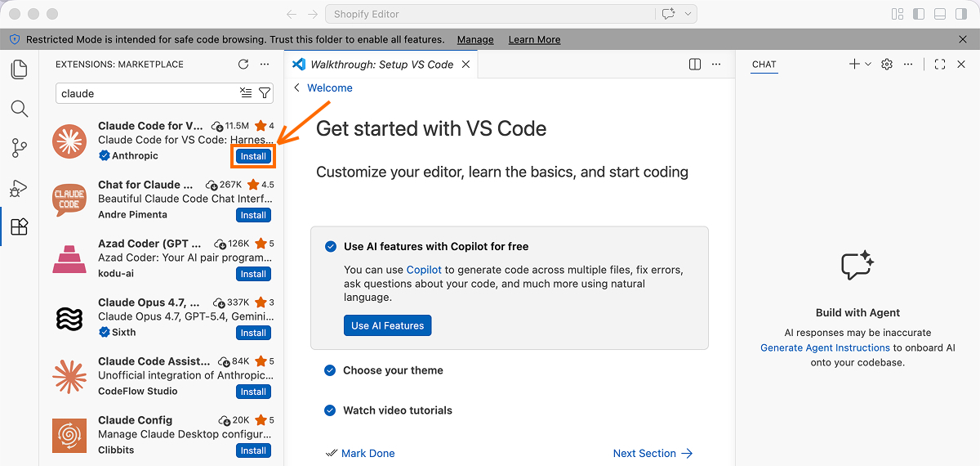The height and width of the screenshot is (466, 980).
Task: Click the Shopify Editor command center search
Action: pyautogui.click(x=490, y=14)
